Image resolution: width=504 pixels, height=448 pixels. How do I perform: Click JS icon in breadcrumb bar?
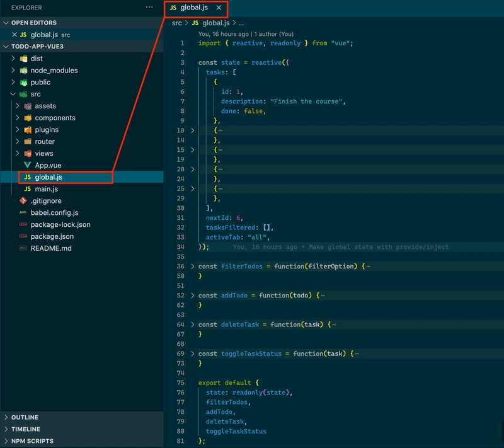[x=195, y=23]
